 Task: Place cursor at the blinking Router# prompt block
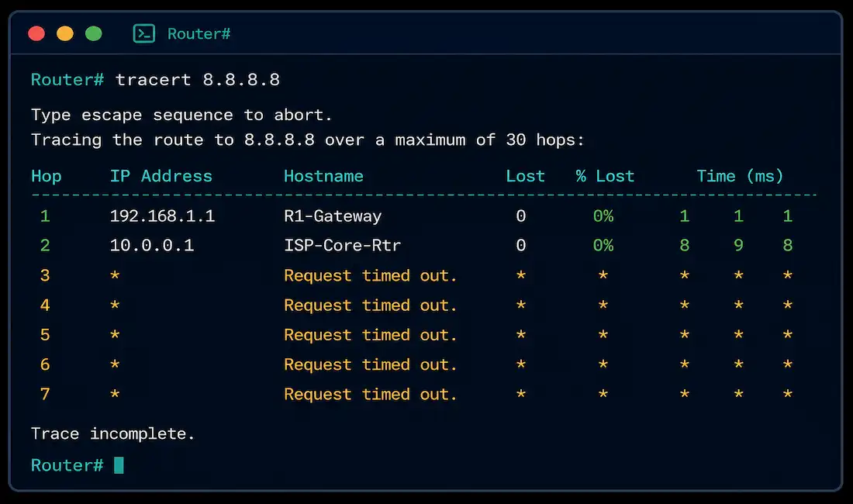click(x=119, y=465)
